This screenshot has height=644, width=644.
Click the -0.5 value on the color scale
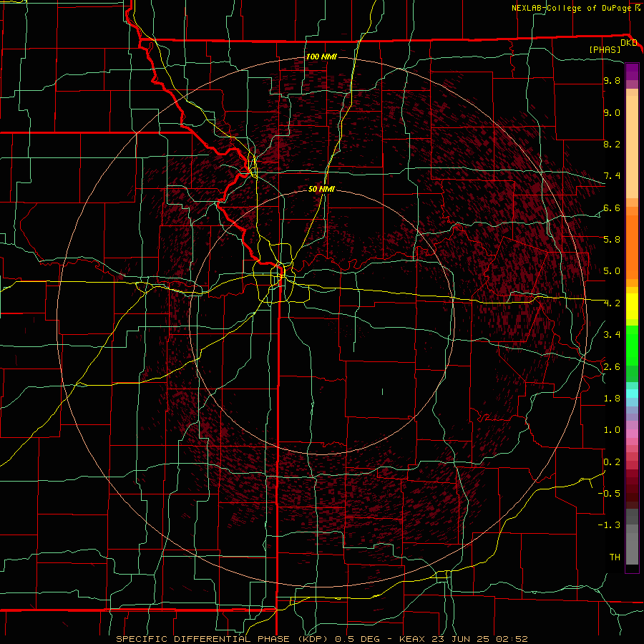[x=609, y=493]
